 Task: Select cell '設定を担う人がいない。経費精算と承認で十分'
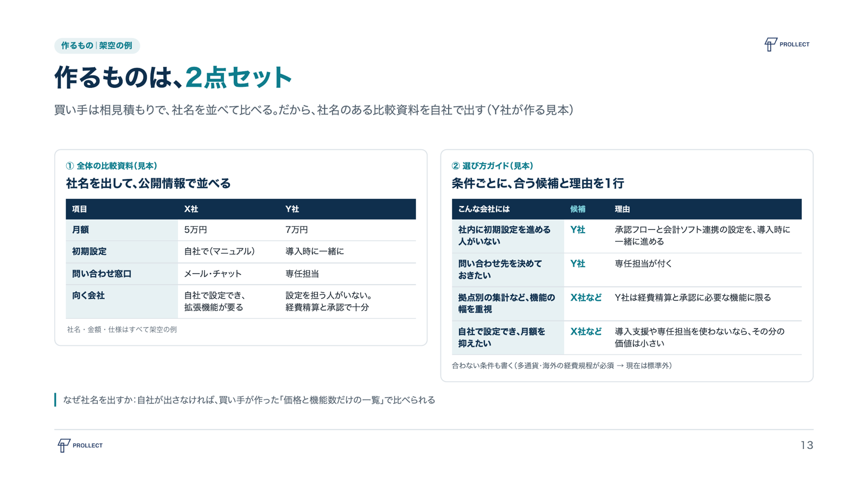[x=329, y=301]
